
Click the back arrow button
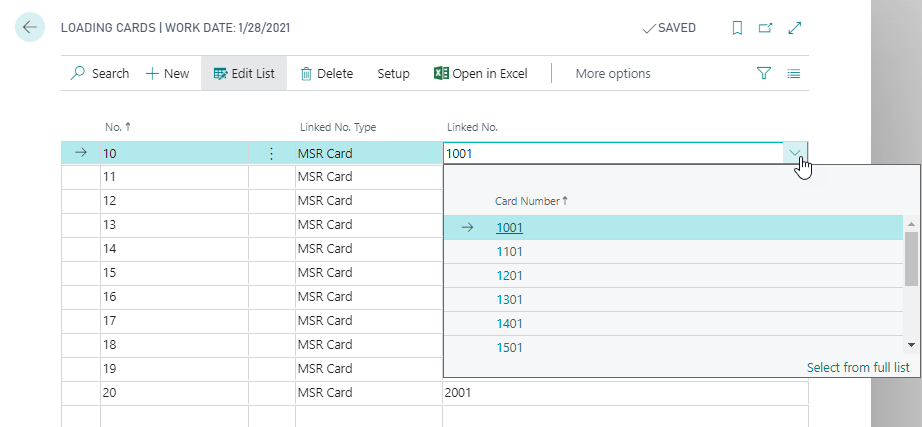click(29, 28)
